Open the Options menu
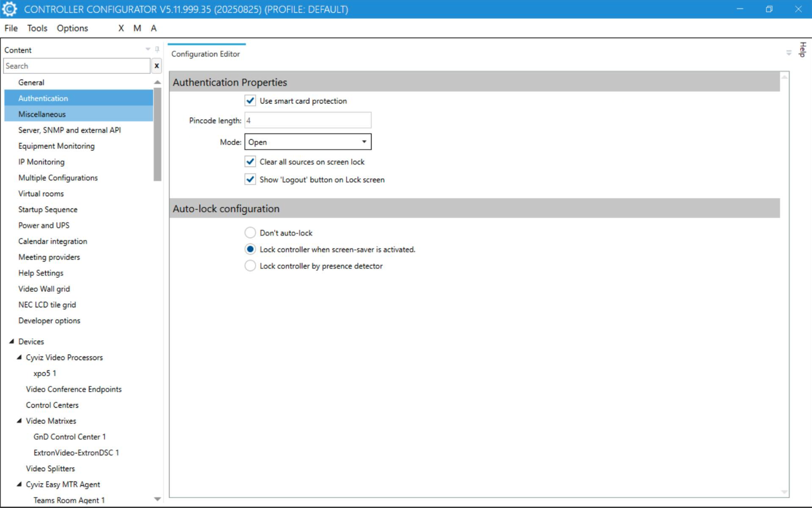Viewport: 812px width, 508px height. click(x=72, y=28)
